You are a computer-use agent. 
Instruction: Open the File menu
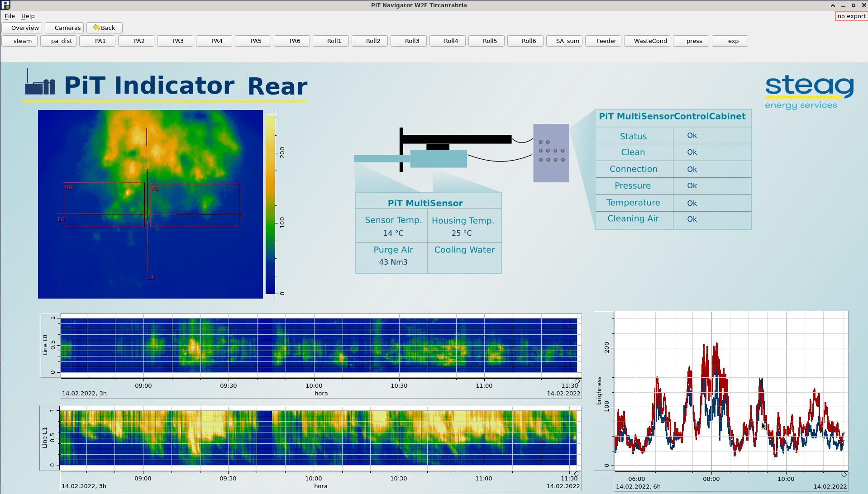point(10,16)
